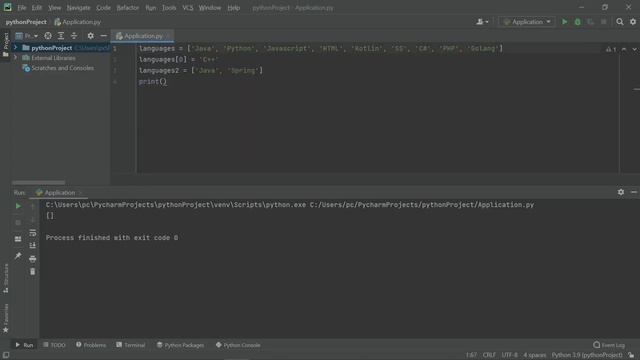Click horizontal scrollbar in Project panel
The image size is (640, 360).
point(38,182)
